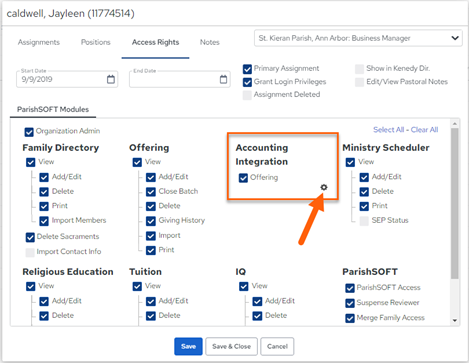
Task: Check the SEP Status box
Action: tap(364, 221)
